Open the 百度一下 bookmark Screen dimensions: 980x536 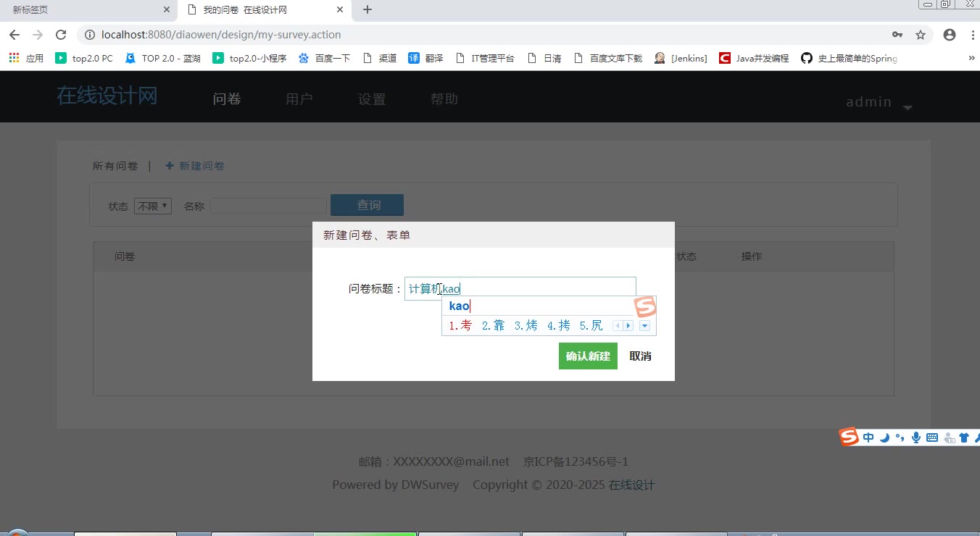tap(324, 58)
